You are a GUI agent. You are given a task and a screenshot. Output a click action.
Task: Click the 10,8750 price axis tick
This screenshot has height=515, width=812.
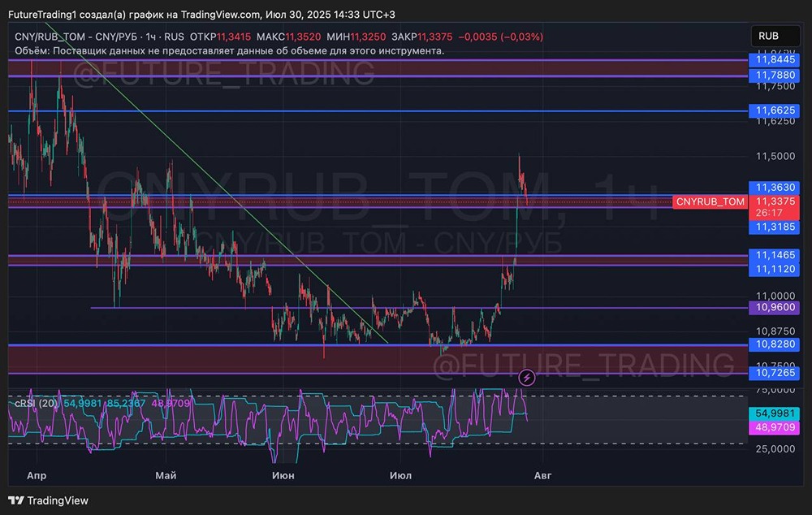tap(775, 331)
